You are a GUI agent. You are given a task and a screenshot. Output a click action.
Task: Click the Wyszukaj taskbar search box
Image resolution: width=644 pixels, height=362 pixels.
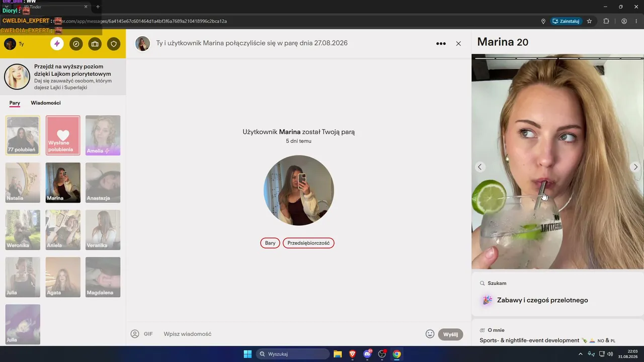tap(293, 354)
